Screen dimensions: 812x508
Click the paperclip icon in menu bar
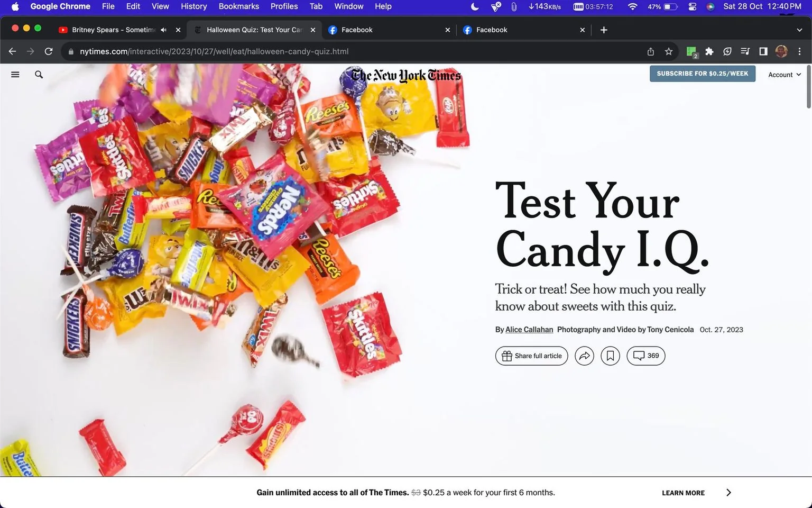click(x=513, y=6)
